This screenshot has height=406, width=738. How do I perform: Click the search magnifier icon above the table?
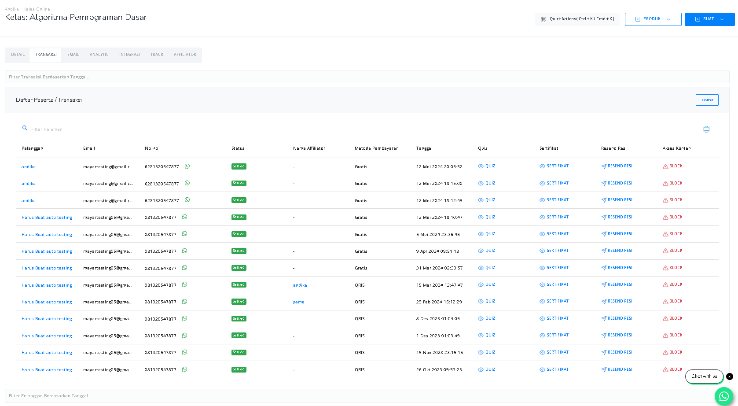[24, 128]
